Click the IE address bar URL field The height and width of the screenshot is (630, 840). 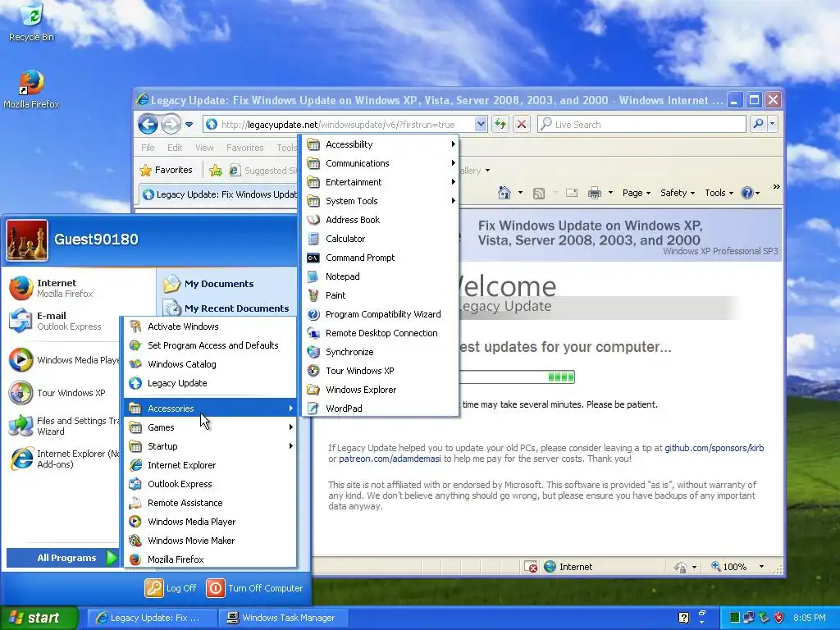[339, 125]
